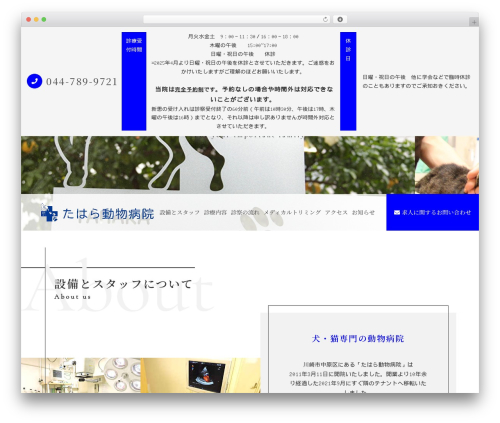Open the お知らせ menu item
This screenshot has height=423, width=500.
point(363,212)
